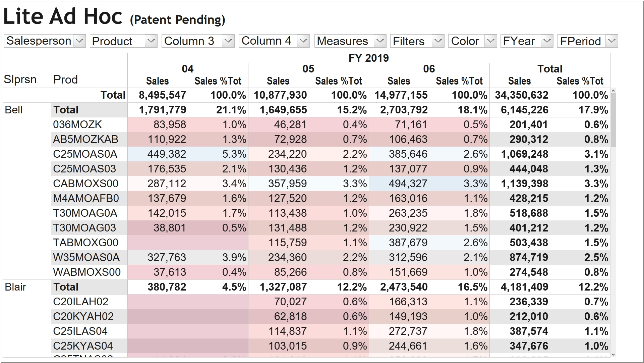Open the Measures dropdown
The image size is (644, 363).
click(x=380, y=41)
